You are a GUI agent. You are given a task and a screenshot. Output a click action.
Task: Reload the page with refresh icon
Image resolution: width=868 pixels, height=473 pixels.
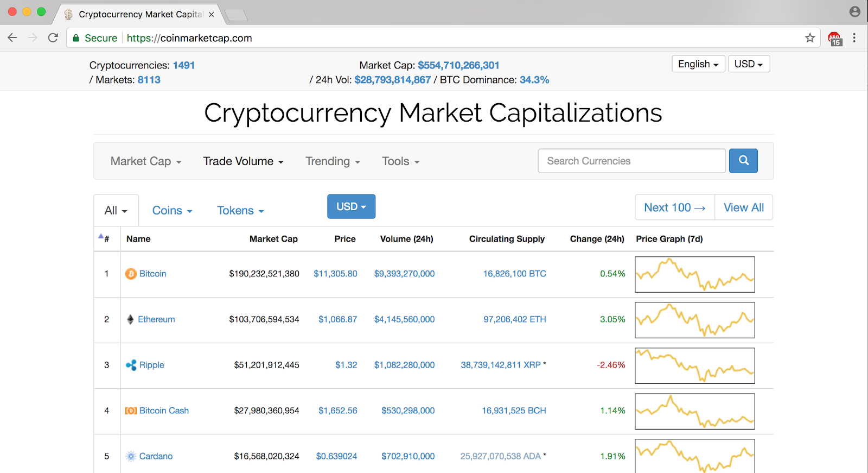[x=53, y=37]
